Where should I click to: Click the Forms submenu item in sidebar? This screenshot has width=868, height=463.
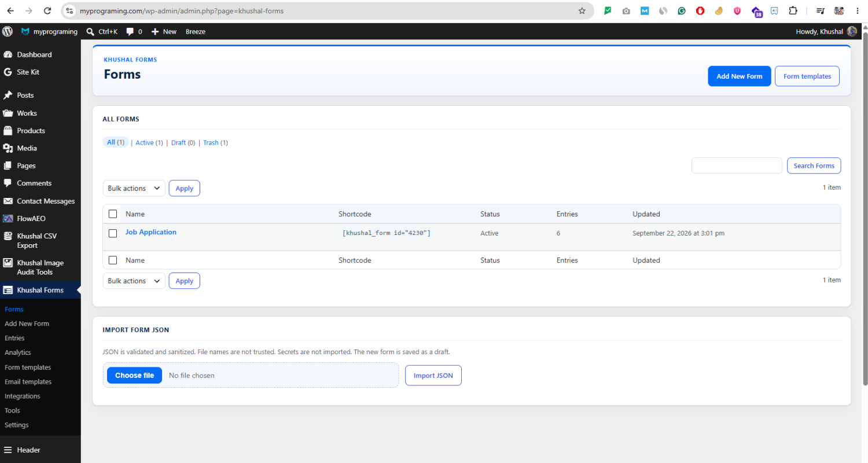click(14, 309)
